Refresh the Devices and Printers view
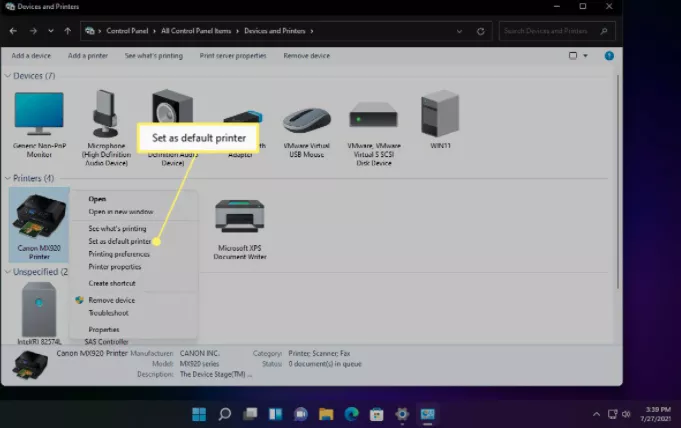The image size is (681, 428). [x=480, y=31]
